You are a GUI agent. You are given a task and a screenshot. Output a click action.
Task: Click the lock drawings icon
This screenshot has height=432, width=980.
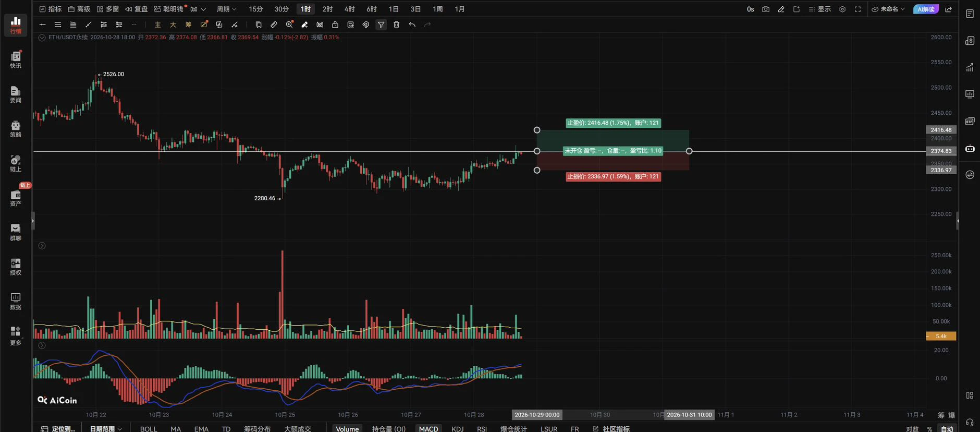(335, 25)
